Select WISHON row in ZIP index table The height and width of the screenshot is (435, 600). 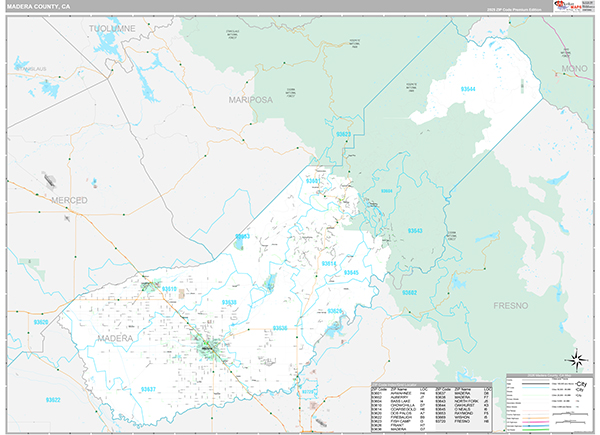462,417
